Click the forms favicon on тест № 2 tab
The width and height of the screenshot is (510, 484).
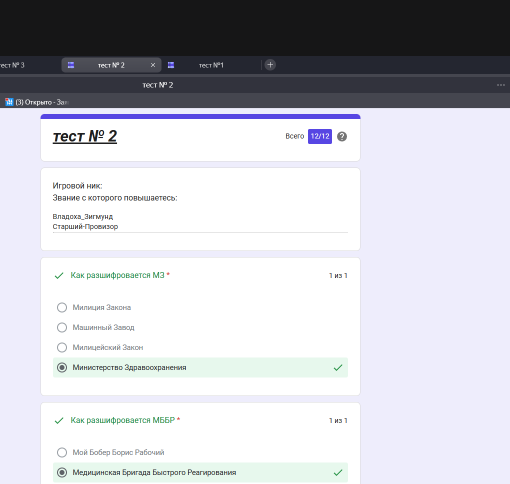point(71,65)
